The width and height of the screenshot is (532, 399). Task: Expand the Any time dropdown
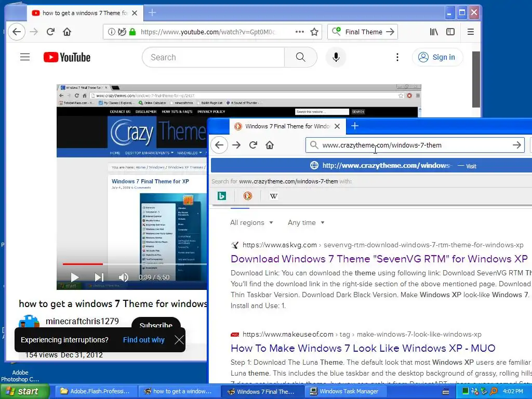pos(306,222)
